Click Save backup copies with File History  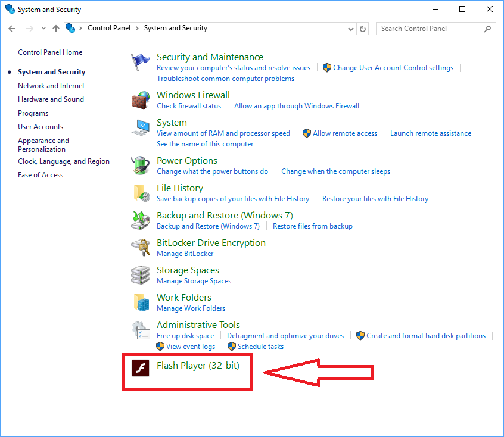(x=233, y=199)
